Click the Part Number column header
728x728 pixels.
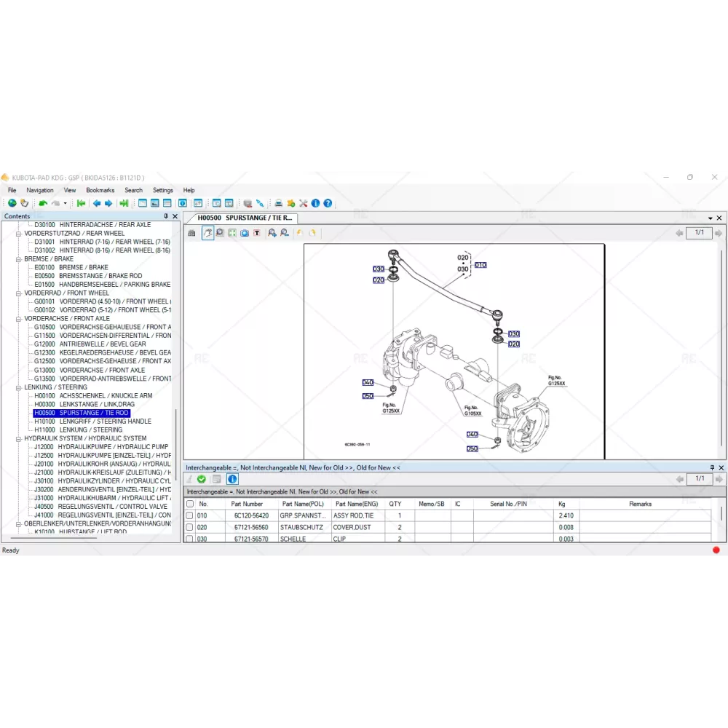[247, 504]
